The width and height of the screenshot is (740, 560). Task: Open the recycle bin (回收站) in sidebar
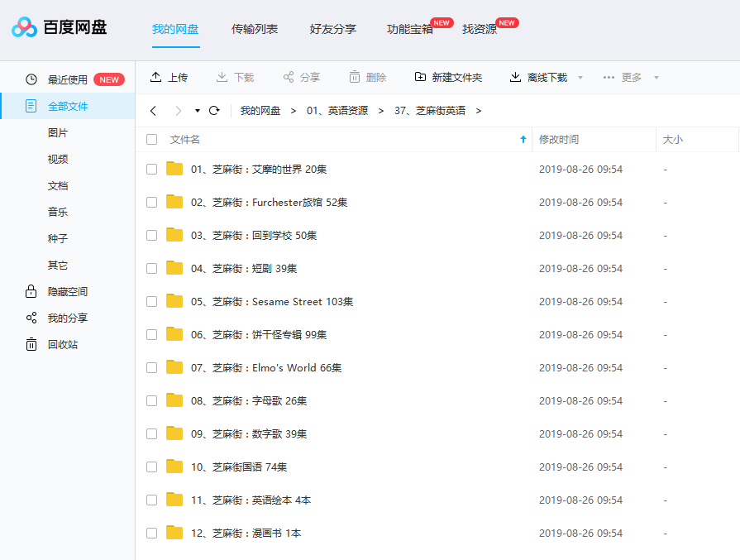pyautogui.click(x=31, y=344)
